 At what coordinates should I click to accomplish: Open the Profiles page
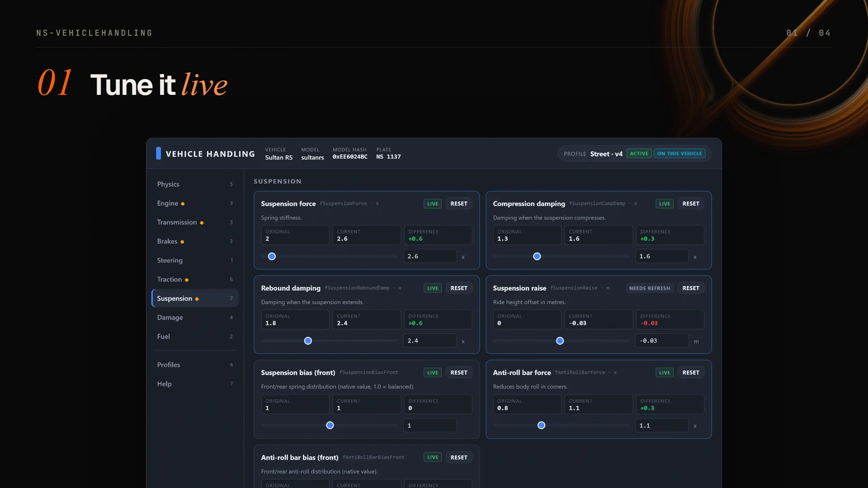coord(195,365)
